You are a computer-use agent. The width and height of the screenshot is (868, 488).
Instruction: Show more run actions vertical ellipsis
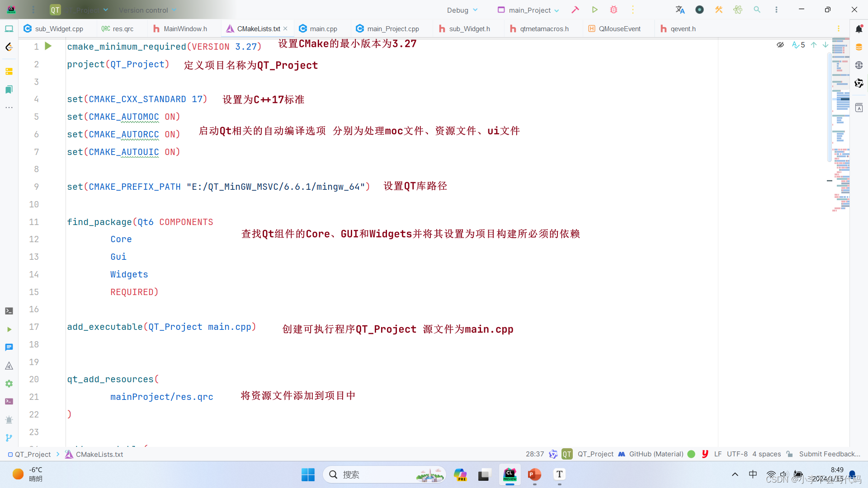coord(633,9)
